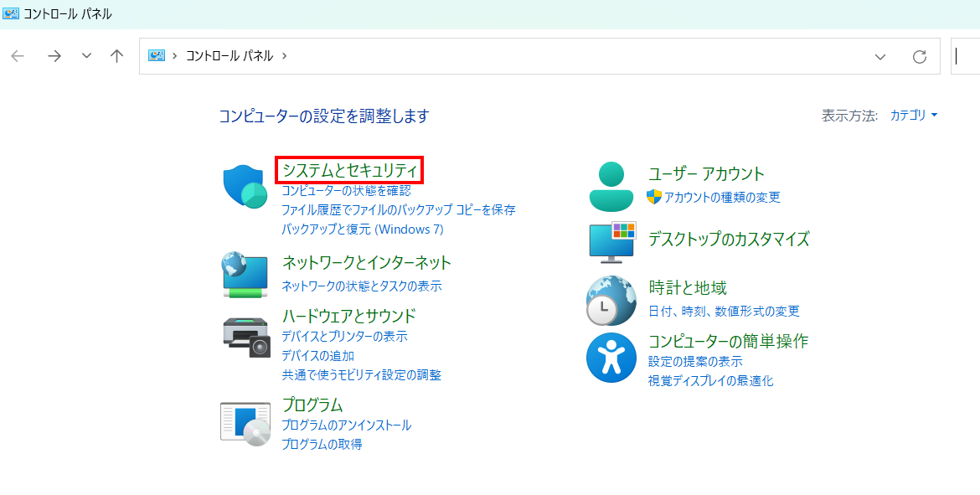Click the System and Security shield icon
Viewport: 980px width, 495px height.
245,187
